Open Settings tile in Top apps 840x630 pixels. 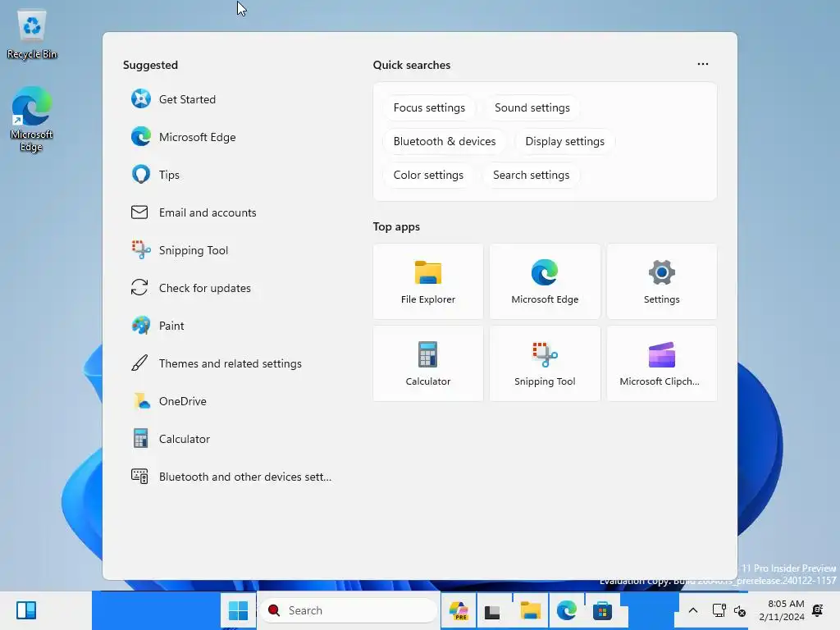click(x=662, y=282)
